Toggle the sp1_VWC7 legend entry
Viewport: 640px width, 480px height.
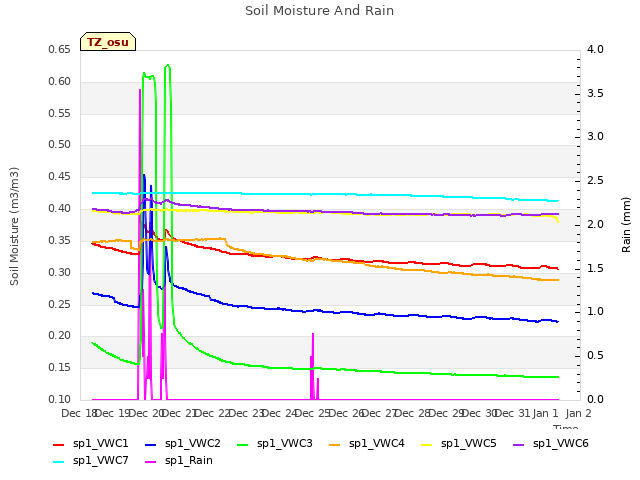pos(91,461)
